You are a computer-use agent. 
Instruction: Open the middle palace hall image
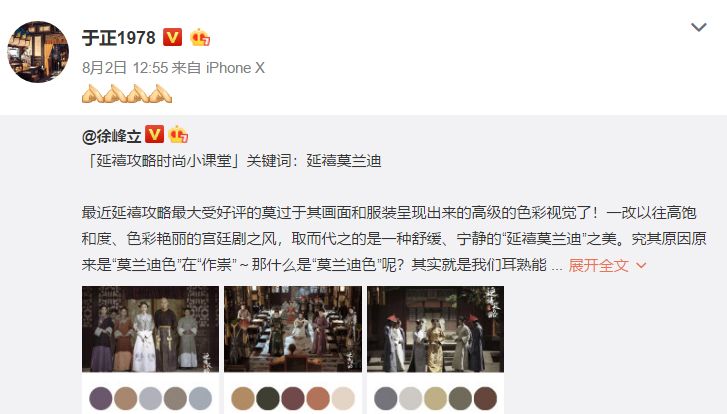(293, 329)
